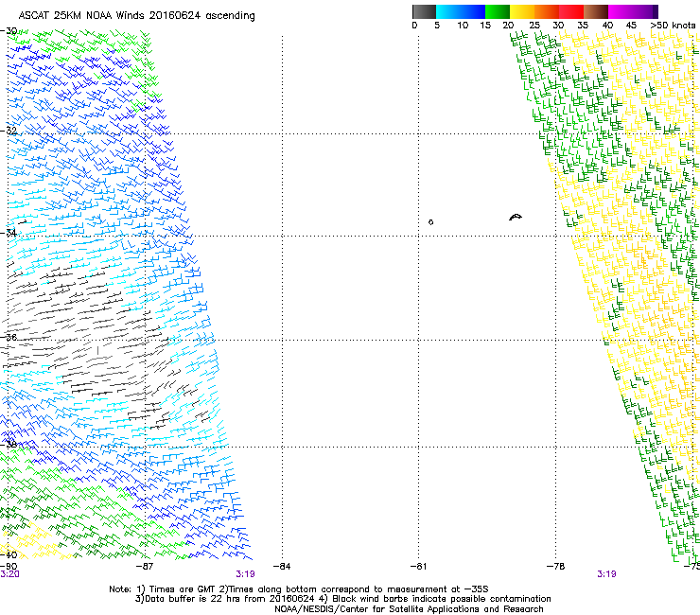Click the '45' legend scale label
Image resolution: width=700 pixels, height=615 pixels.
[x=631, y=26]
